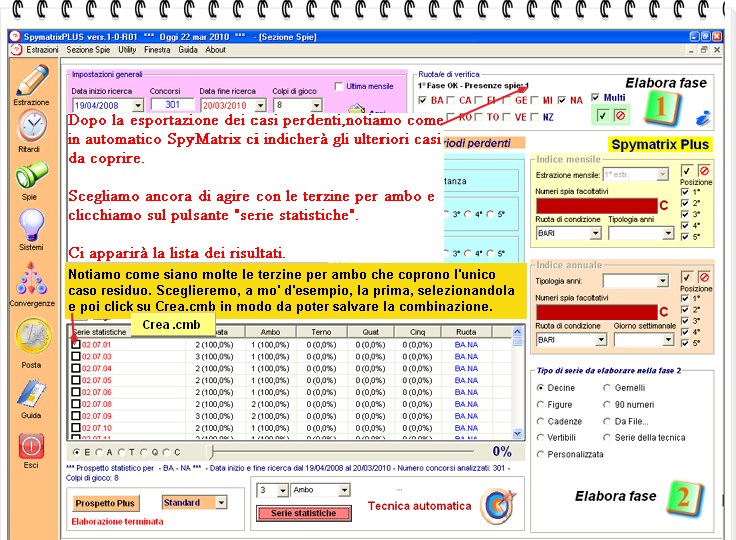
Task: Click the percentage slider handle
Action: [x=211, y=452]
